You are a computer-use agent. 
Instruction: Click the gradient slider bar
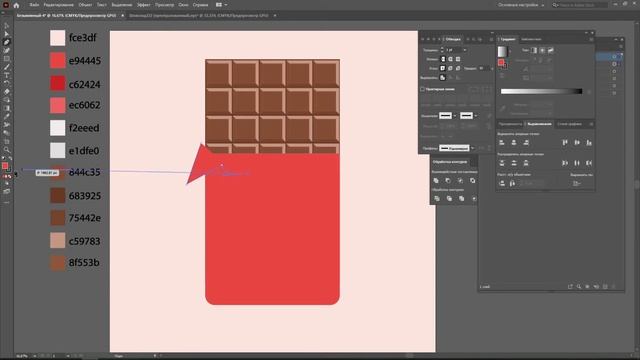point(541,91)
